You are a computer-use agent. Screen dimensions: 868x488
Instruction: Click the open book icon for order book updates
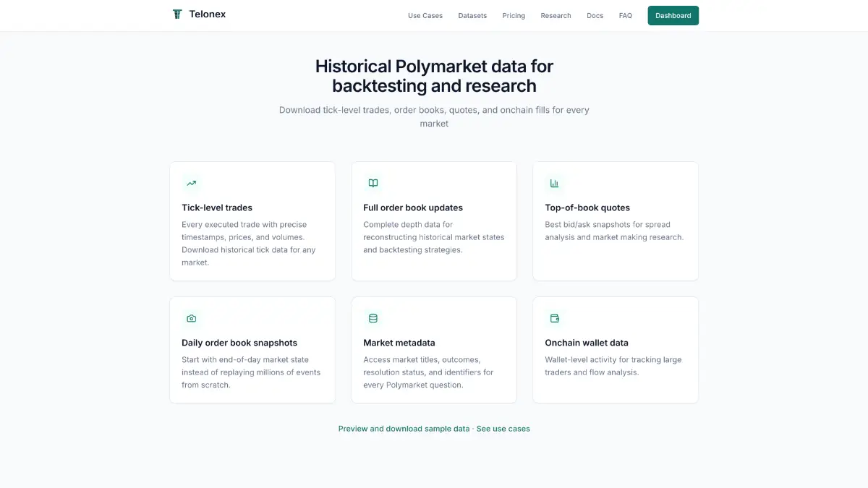[x=373, y=184]
